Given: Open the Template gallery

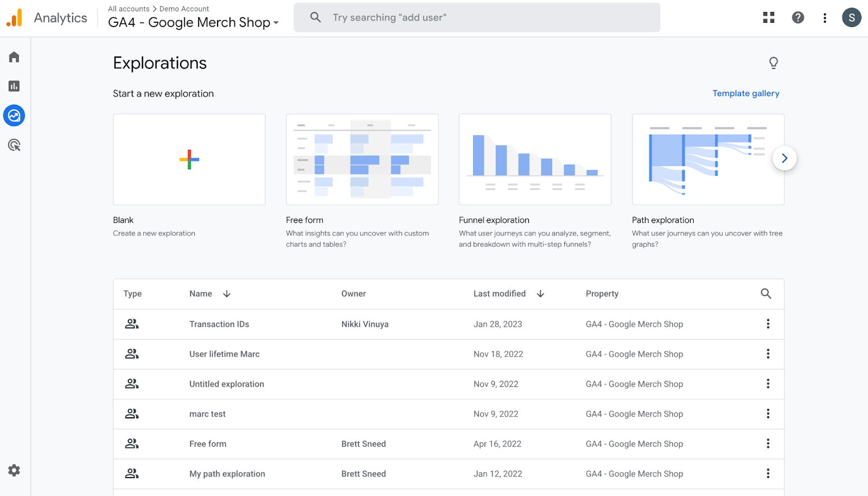Looking at the screenshot, I should (x=745, y=93).
